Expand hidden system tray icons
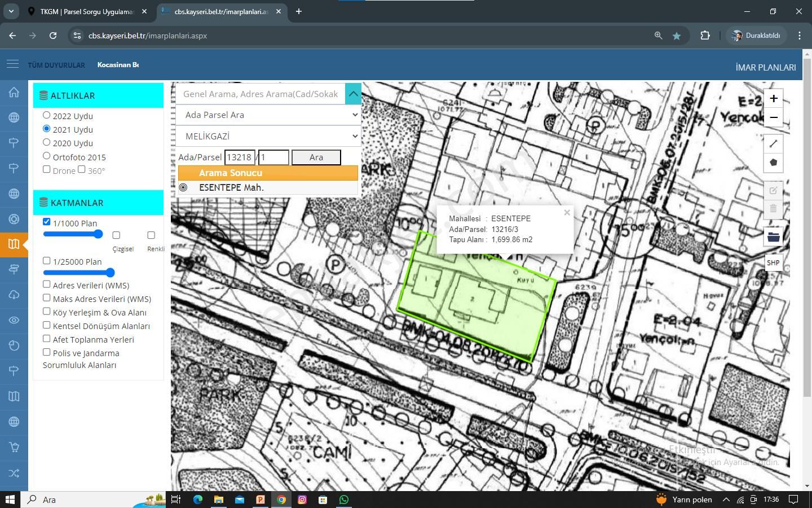812x508 pixels. (726, 500)
